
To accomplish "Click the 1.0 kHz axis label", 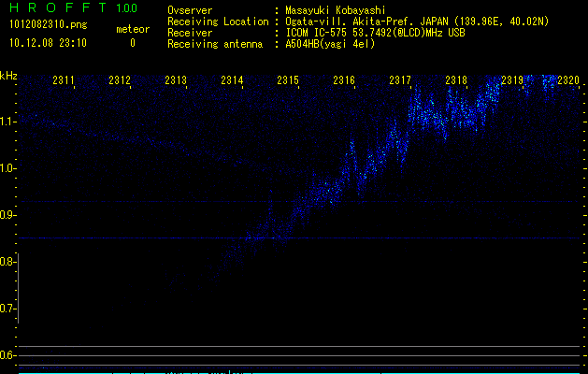I will click(7, 168).
